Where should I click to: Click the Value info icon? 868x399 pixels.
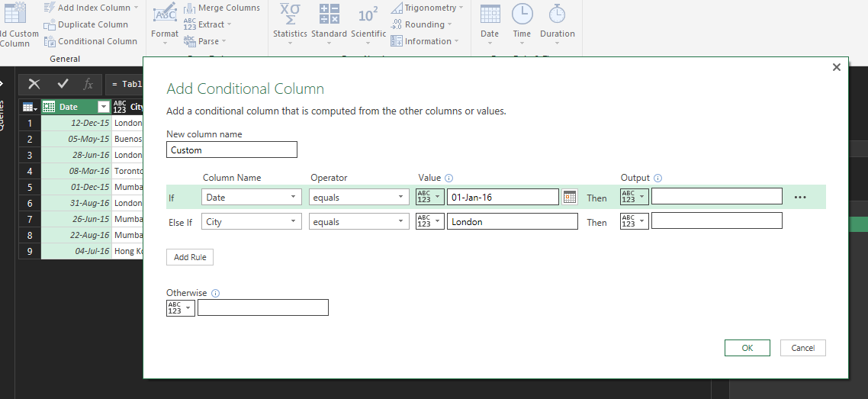[449, 179]
